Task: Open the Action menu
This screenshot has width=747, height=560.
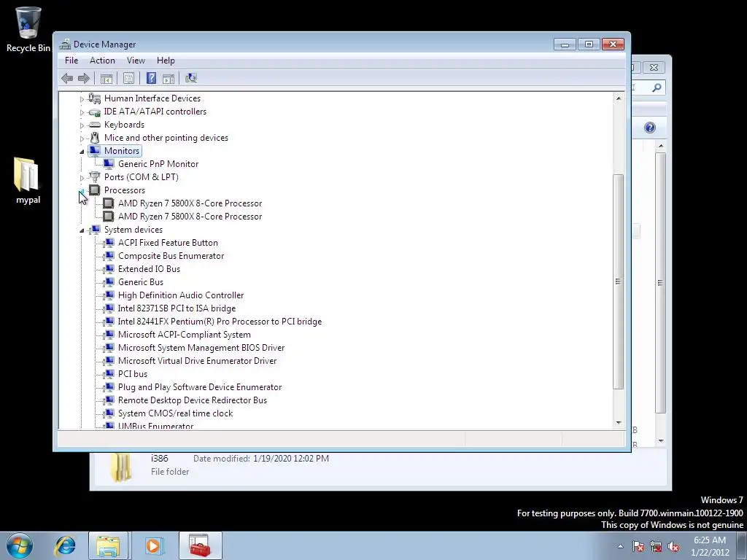Action: tap(102, 61)
